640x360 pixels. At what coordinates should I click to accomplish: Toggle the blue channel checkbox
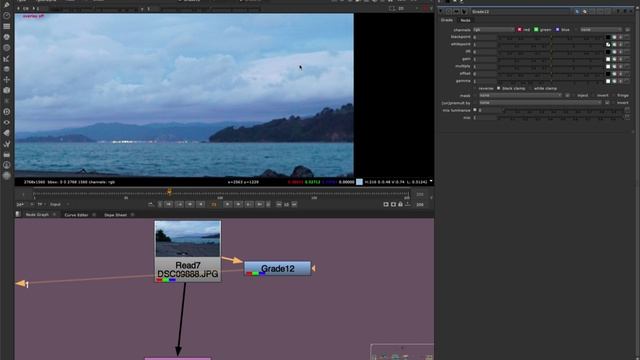(557, 29)
